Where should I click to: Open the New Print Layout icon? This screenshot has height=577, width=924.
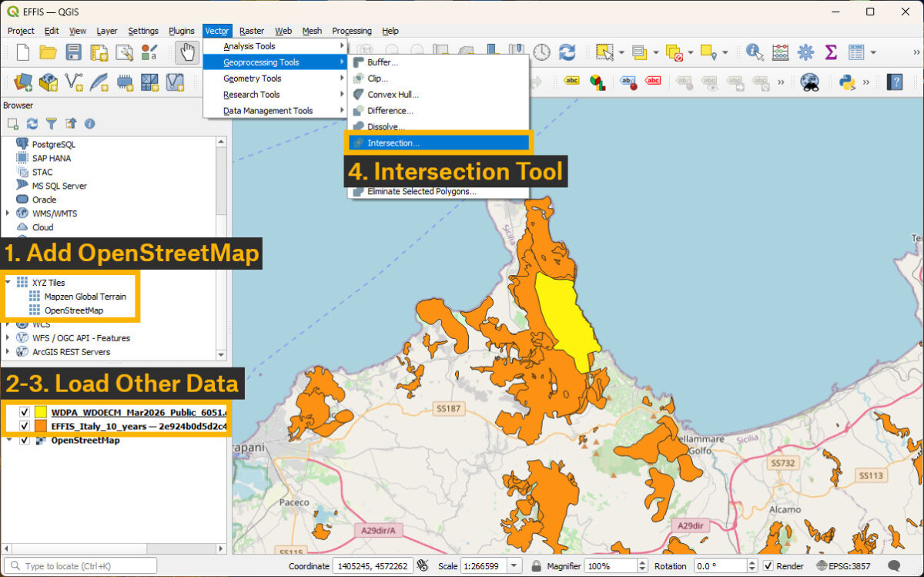tap(99, 52)
